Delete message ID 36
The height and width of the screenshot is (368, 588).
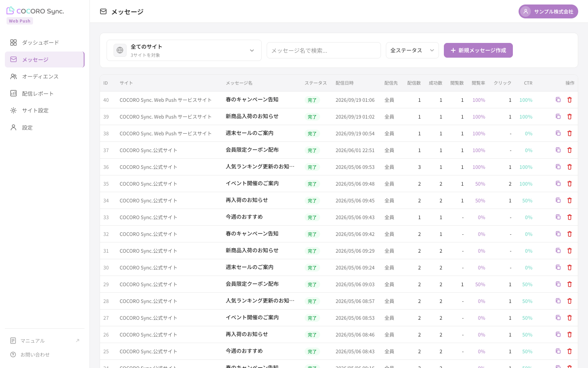570,167
